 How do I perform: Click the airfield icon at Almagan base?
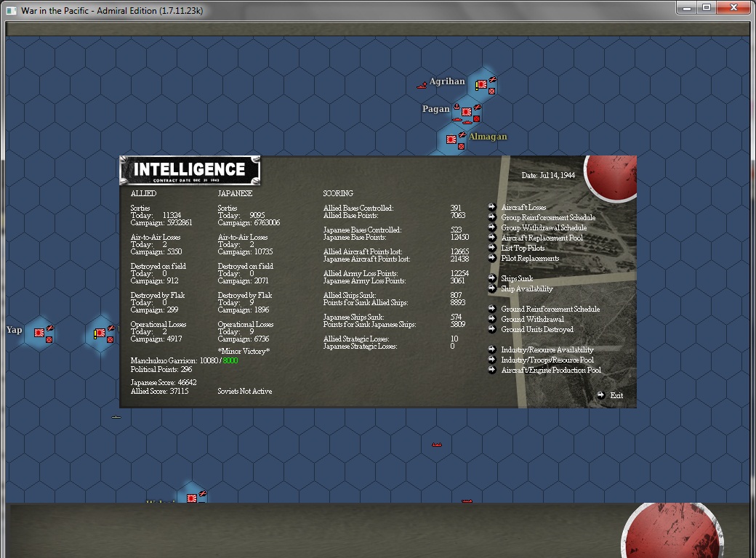[462, 135]
